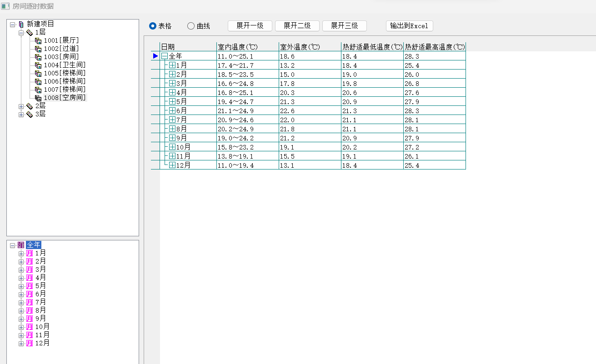Select the 1003[房间] tree item
Image resolution: width=596 pixels, height=364 pixels.
(x=61, y=57)
